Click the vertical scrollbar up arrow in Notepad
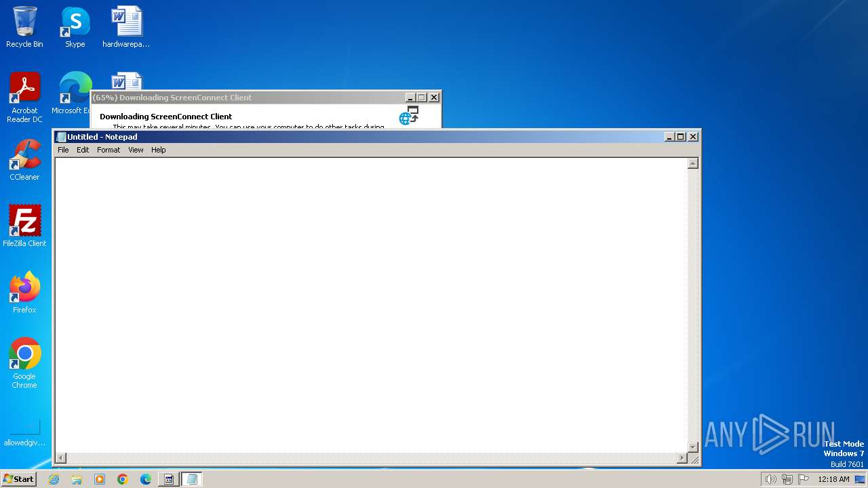 pos(693,163)
